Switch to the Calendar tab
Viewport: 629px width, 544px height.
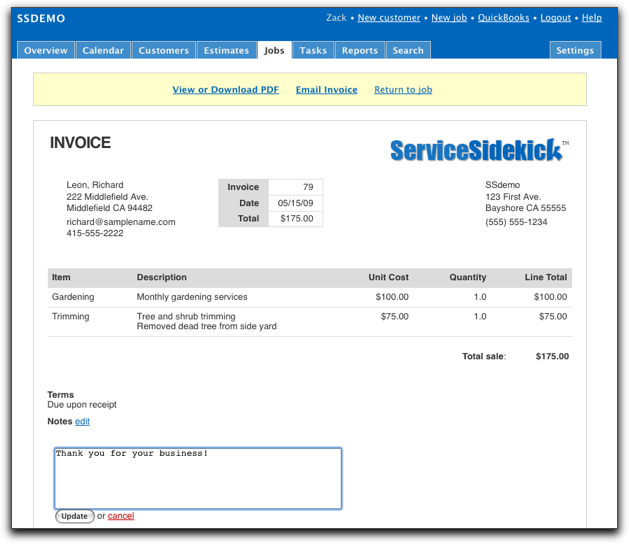103,51
